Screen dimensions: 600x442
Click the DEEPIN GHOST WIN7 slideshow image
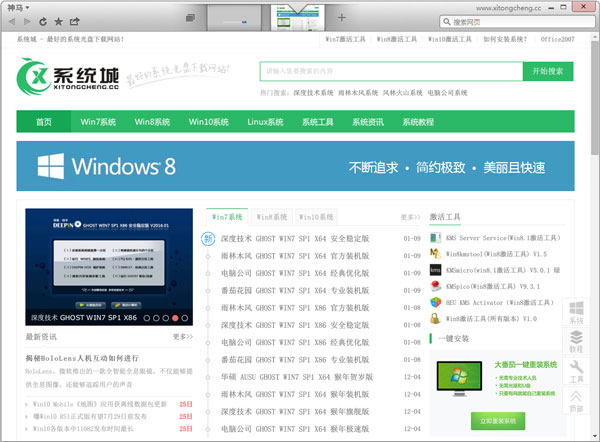click(109, 267)
